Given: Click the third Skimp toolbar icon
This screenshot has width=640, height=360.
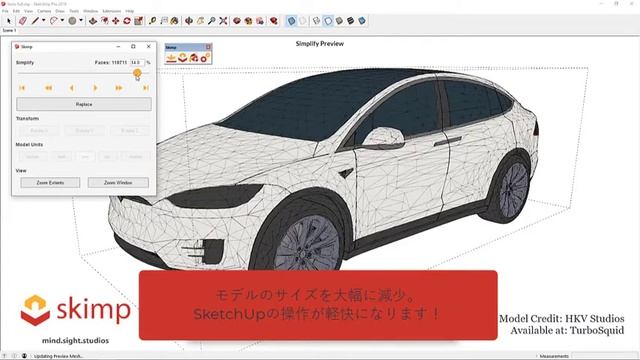Looking at the screenshot, I should (193, 58).
